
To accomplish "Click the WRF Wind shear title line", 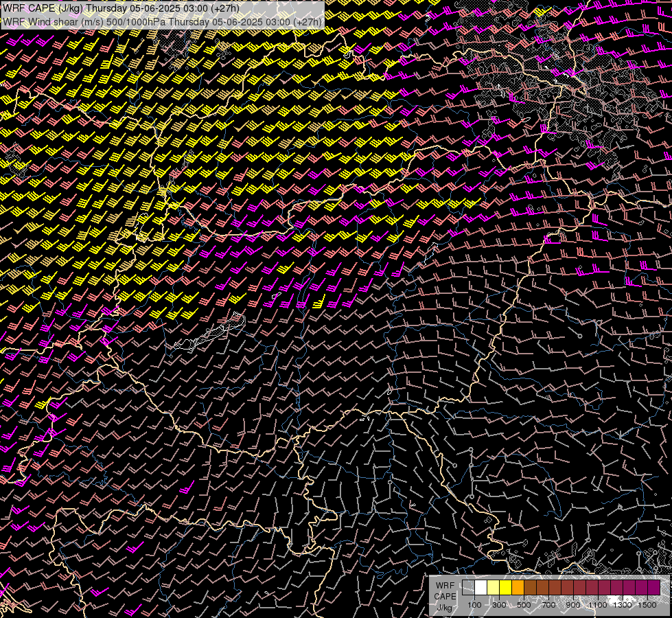I will click(x=162, y=22).
